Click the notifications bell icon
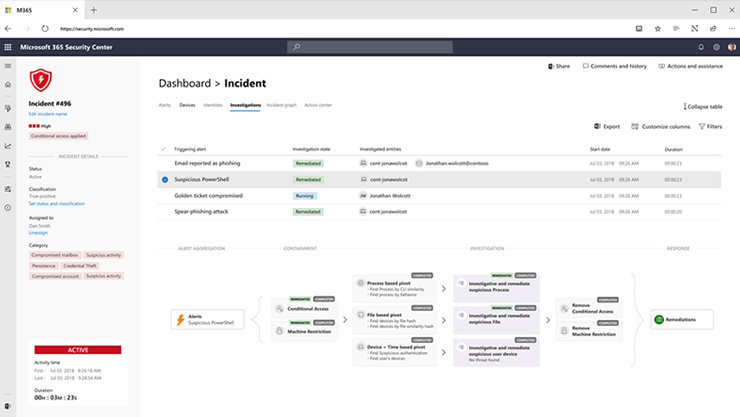740x417 pixels. coord(700,47)
